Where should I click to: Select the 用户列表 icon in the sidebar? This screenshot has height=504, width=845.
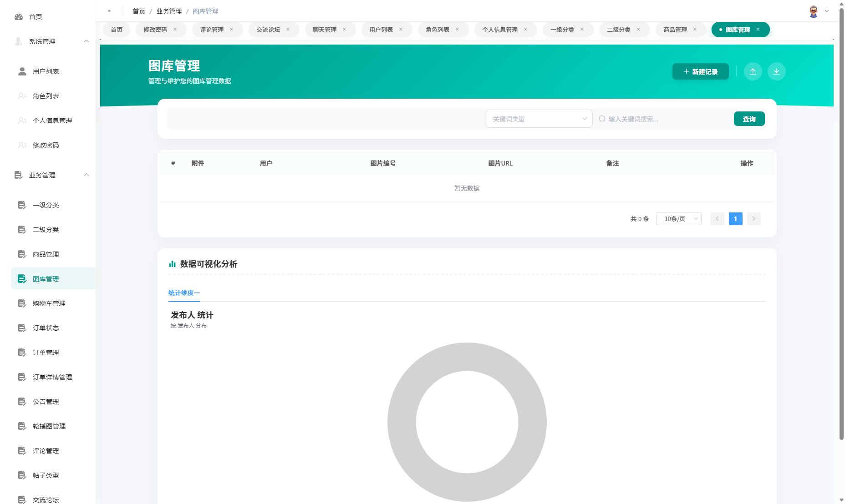coord(21,71)
